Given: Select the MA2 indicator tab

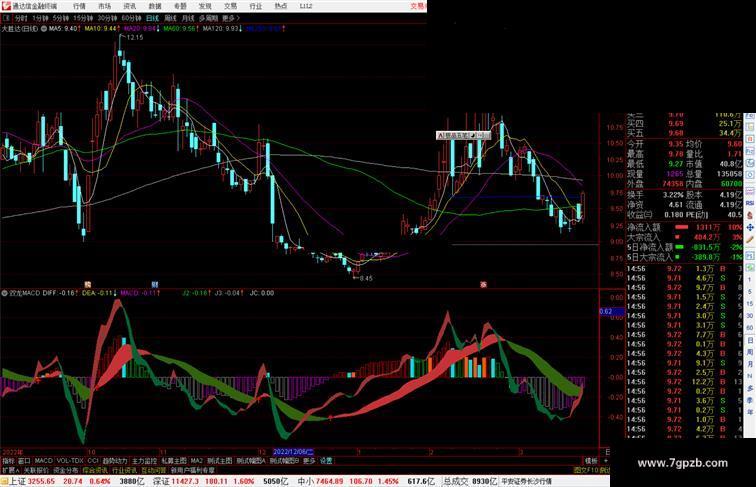Looking at the screenshot, I should point(196,461).
